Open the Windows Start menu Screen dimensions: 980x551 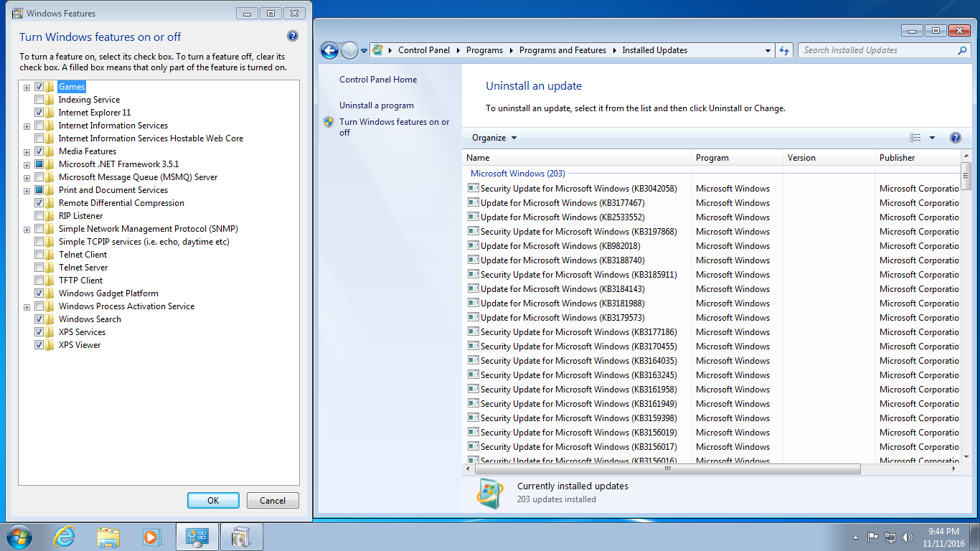(x=19, y=537)
